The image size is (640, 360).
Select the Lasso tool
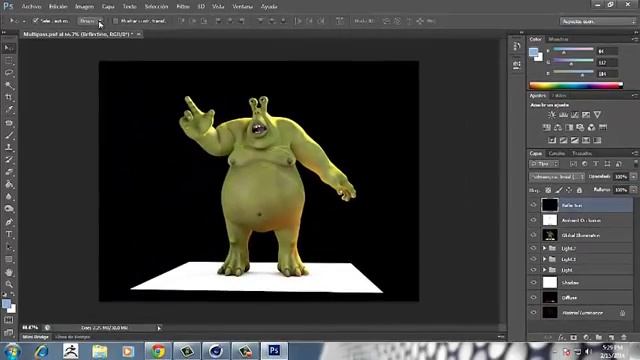[x=9, y=73]
